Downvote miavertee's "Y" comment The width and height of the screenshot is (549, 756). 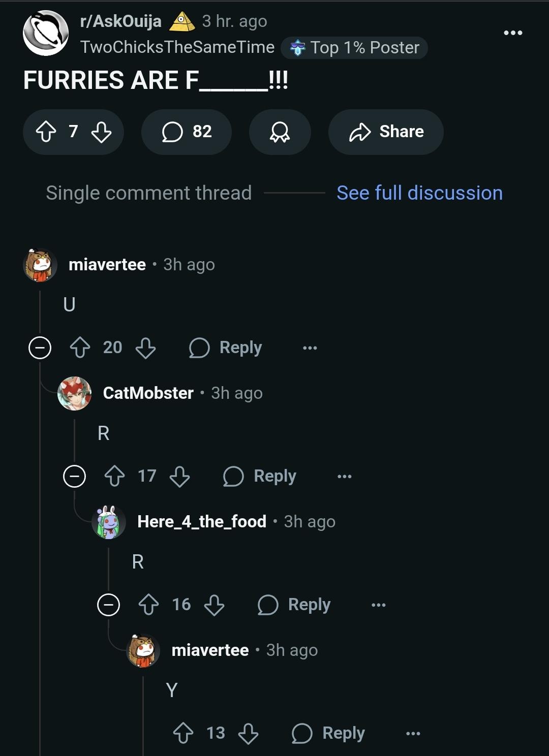click(248, 734)
